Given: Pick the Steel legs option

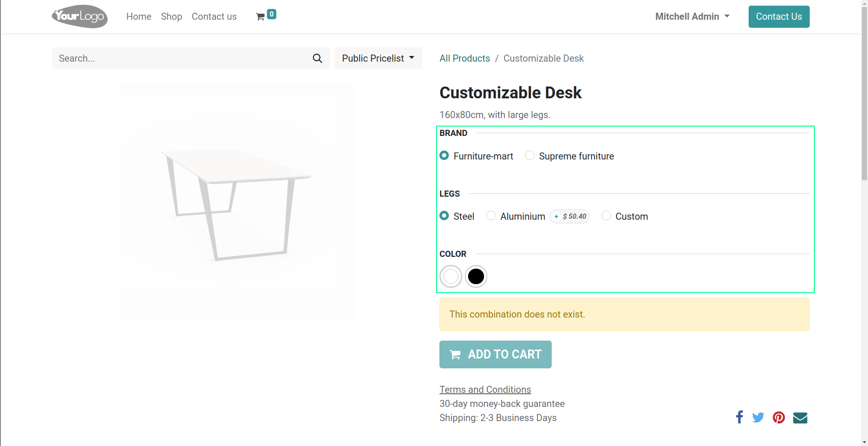Looking at the screenshot, I should pos(444,216).
